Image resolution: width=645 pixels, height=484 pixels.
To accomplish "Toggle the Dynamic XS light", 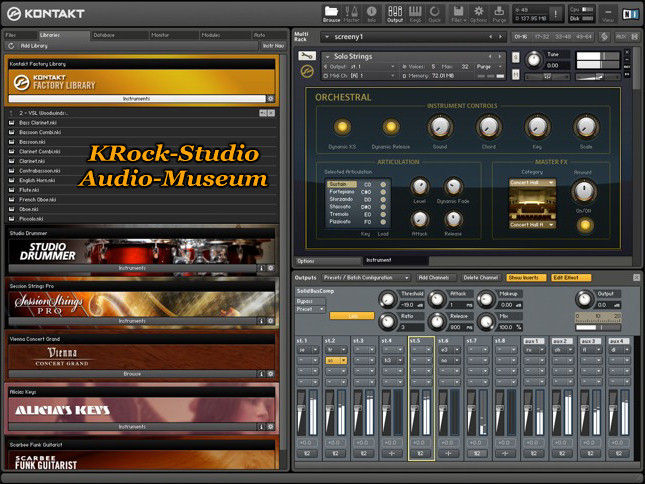I will [342, 127].
